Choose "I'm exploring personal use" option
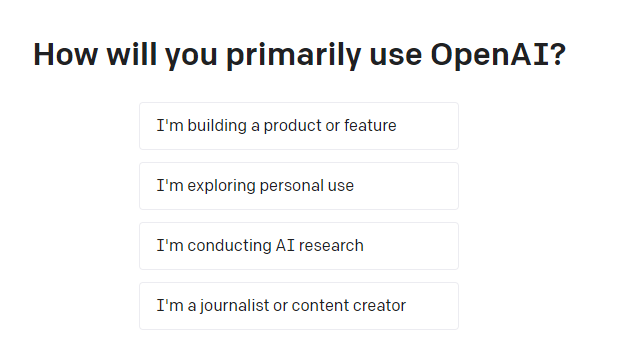Screen dimensions: 619x360 (x=299, y=186)
